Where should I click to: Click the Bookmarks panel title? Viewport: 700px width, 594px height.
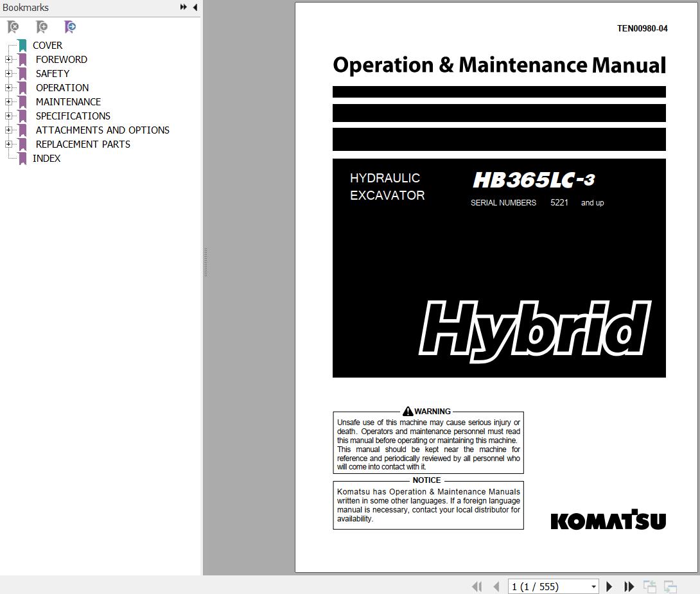26,8
